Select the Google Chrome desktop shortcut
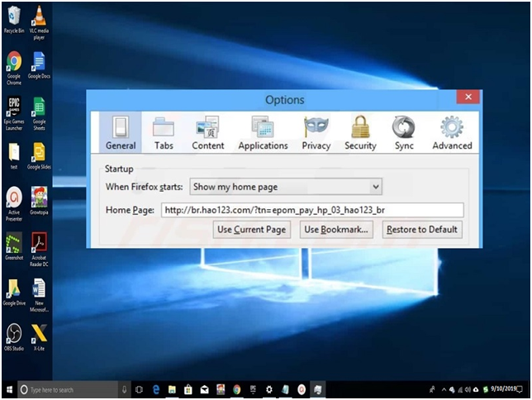Image resolution: width=532 pixels, height=400 pixels. 14,68
